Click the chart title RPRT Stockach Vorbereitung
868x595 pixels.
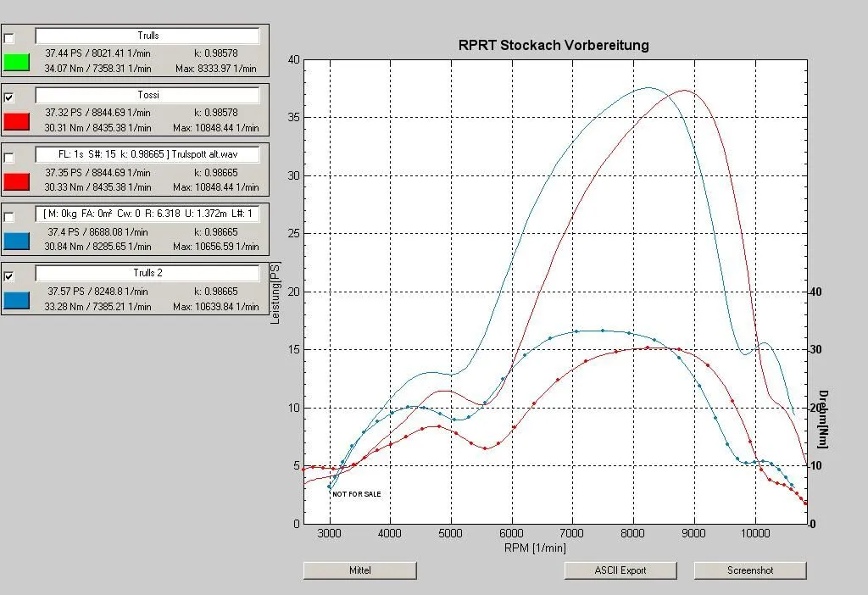(554, 45)
